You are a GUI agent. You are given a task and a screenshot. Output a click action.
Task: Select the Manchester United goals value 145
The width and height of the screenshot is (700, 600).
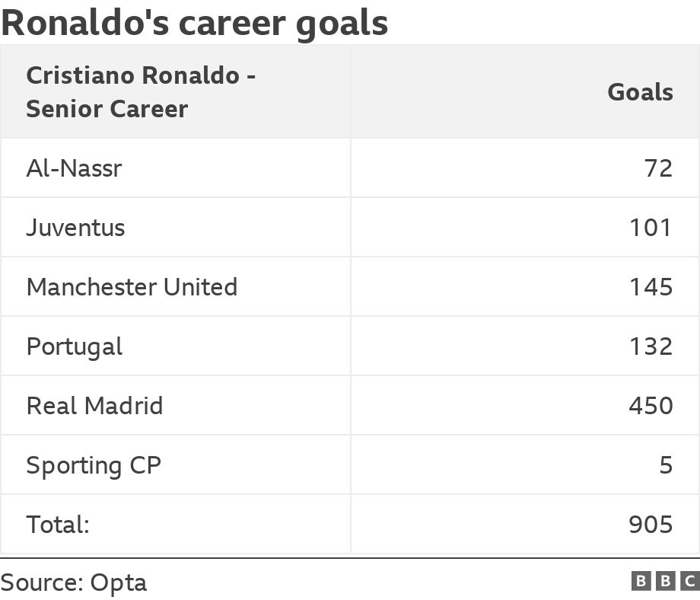click(651, 286)
